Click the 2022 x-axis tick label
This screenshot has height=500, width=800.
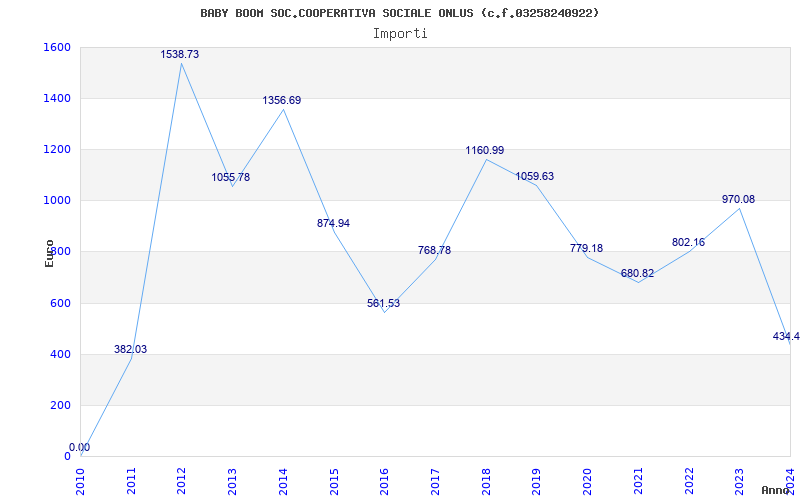tap(689, 481)
